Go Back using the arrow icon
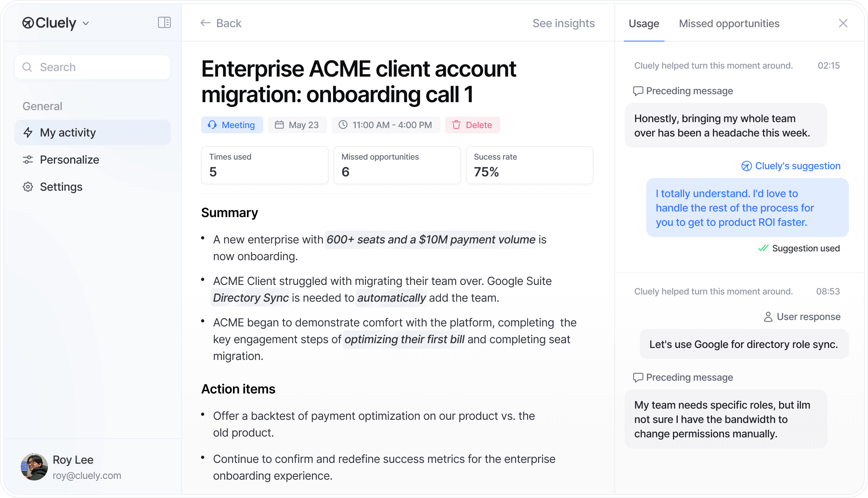This screenshot has width=868, height=498. tap(205, 23)
